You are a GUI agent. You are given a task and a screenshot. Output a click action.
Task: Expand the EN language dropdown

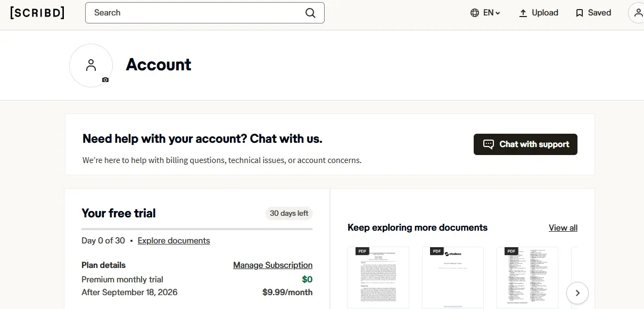[x=491, y=13]
